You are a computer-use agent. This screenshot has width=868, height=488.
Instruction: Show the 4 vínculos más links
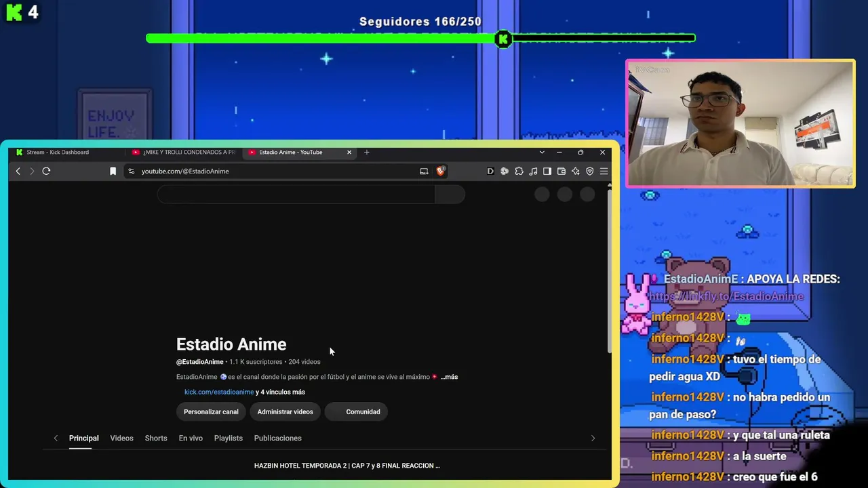click(281, 392)
